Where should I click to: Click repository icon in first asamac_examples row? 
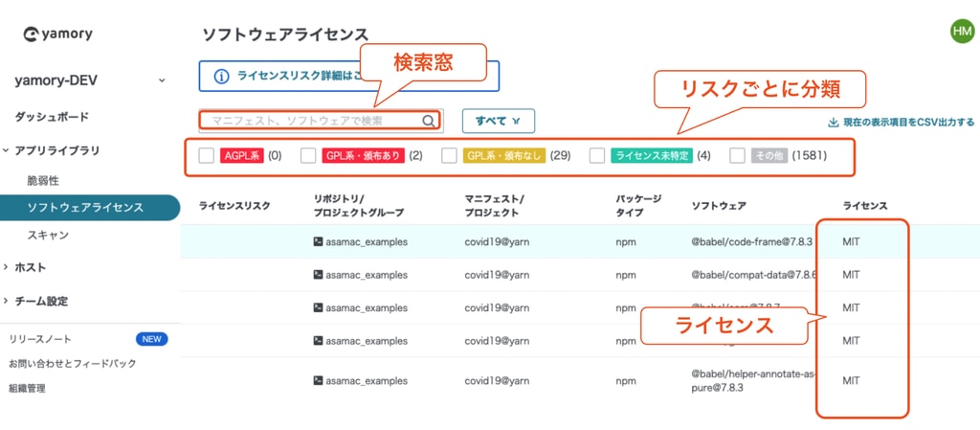pos(318,242)
